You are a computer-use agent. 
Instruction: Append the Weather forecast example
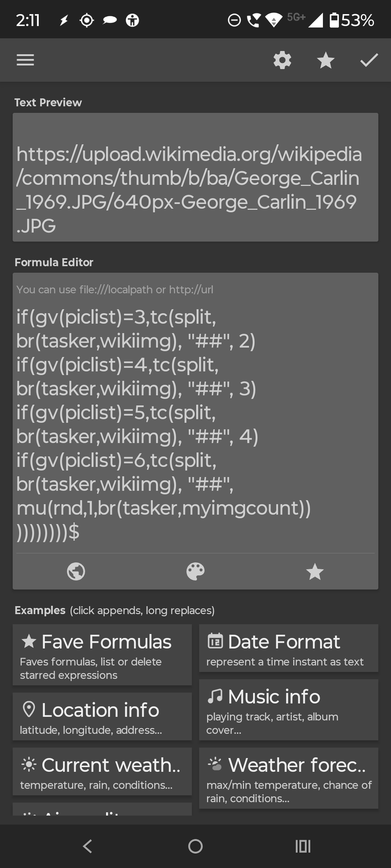289,778
